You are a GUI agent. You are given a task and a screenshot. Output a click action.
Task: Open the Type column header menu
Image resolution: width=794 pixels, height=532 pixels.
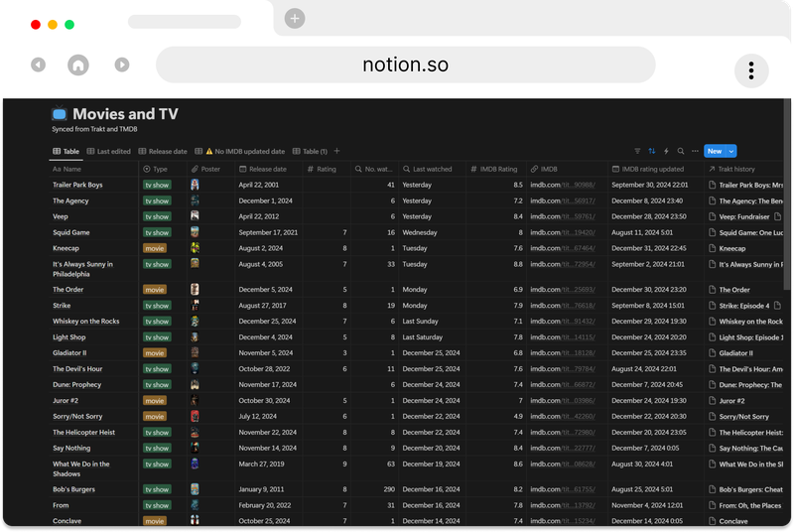155,169
